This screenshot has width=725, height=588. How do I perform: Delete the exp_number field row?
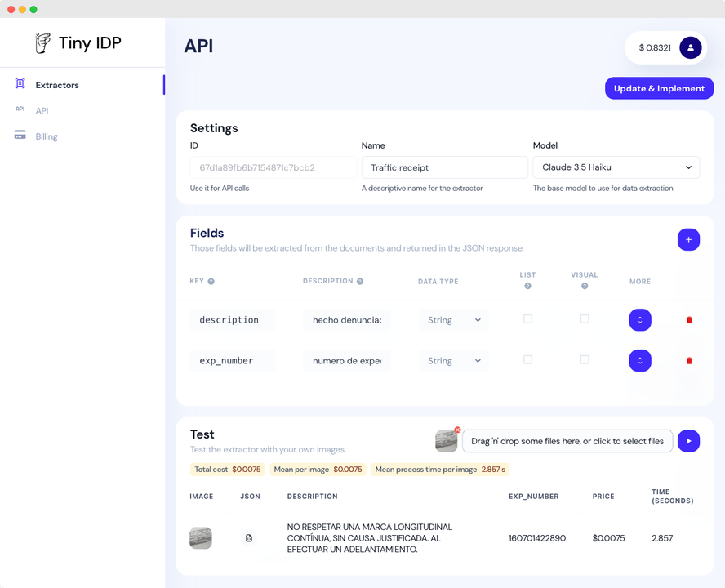689,360
